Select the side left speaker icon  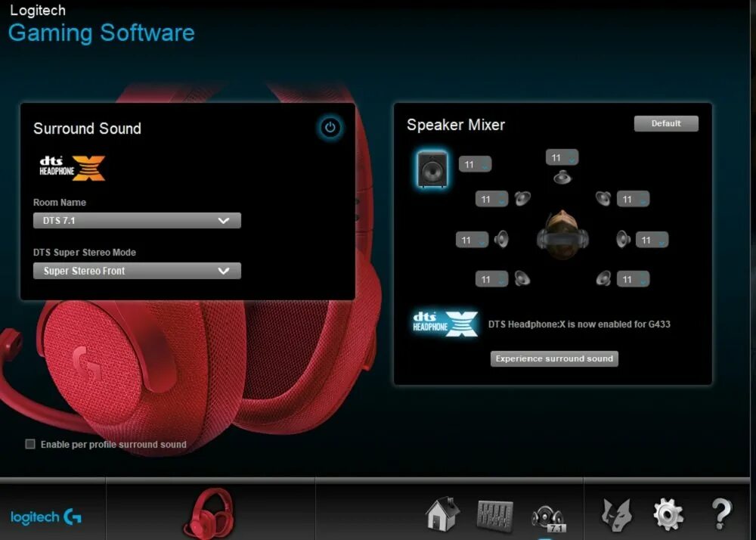click(x=501, y=239)
